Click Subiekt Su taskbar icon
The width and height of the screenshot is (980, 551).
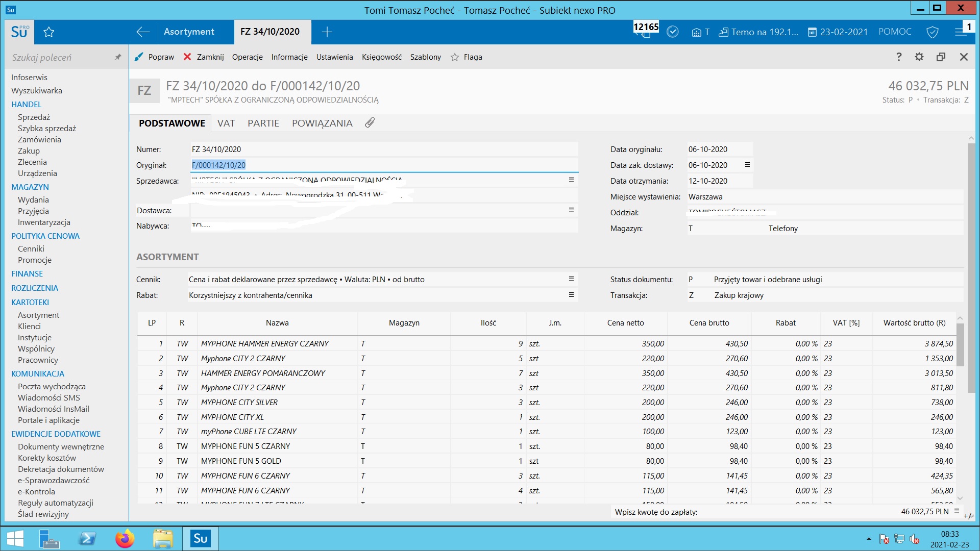coord(201,539)
